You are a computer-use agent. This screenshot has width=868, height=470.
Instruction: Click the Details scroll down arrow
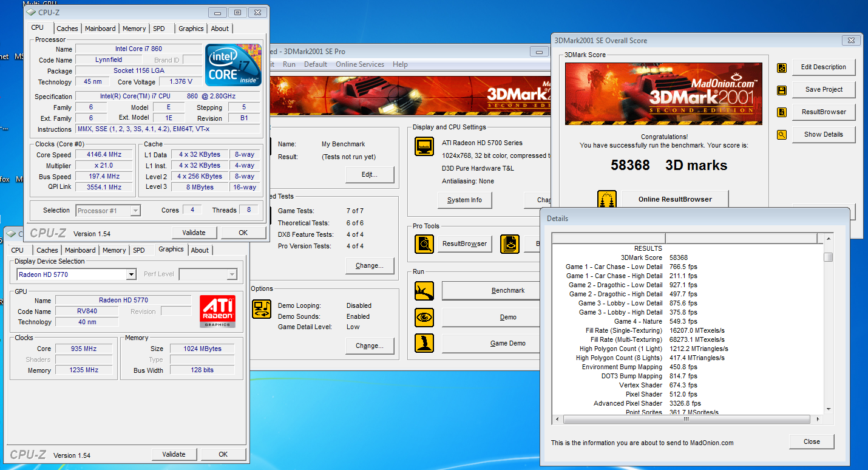pos(828,409)
